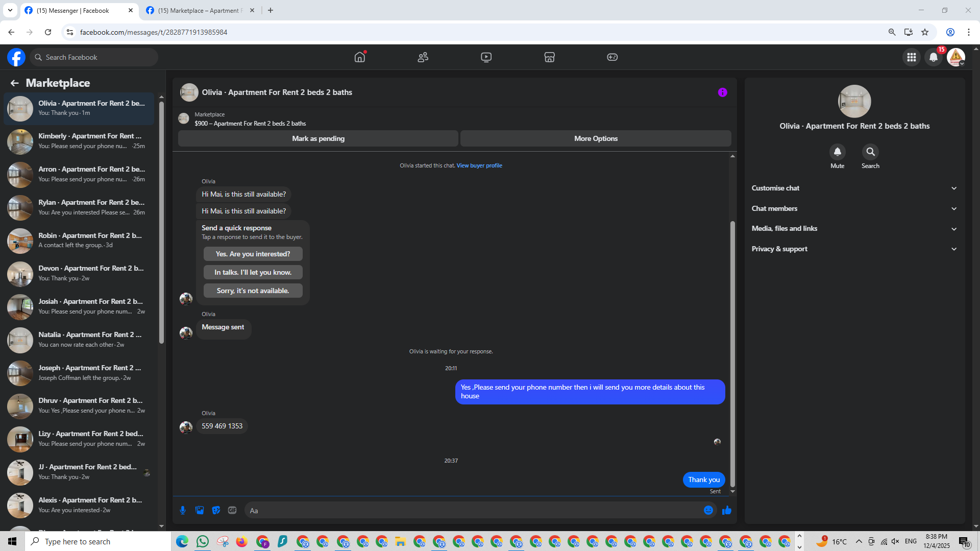
Task: Open the emoji picker icon
Action: [x=708, y=510]
